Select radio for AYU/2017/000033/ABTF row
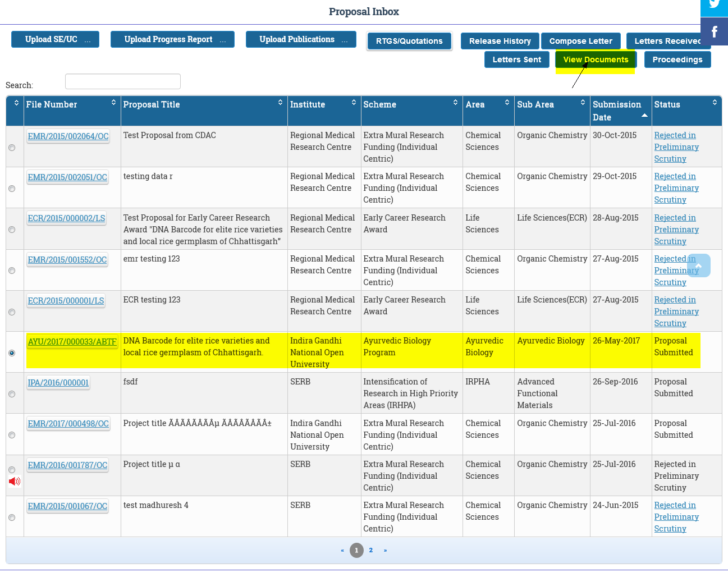Image resolution: width=728 pixels, height=577 pixels. pos(12,353)
